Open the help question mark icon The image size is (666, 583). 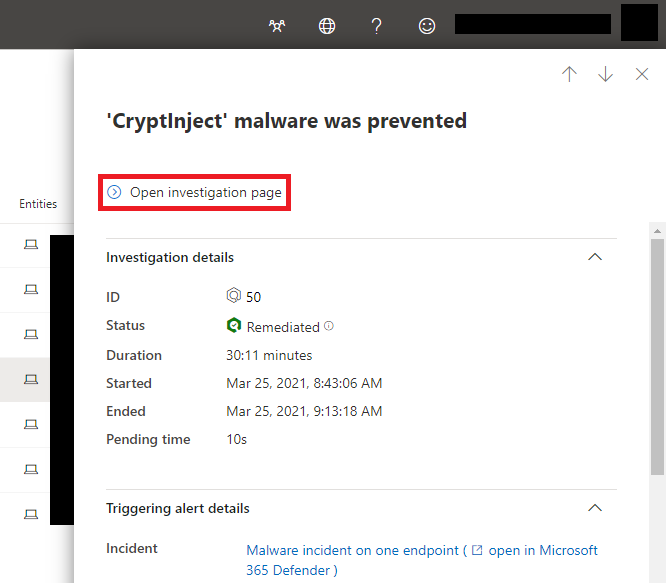click(376, 26)
